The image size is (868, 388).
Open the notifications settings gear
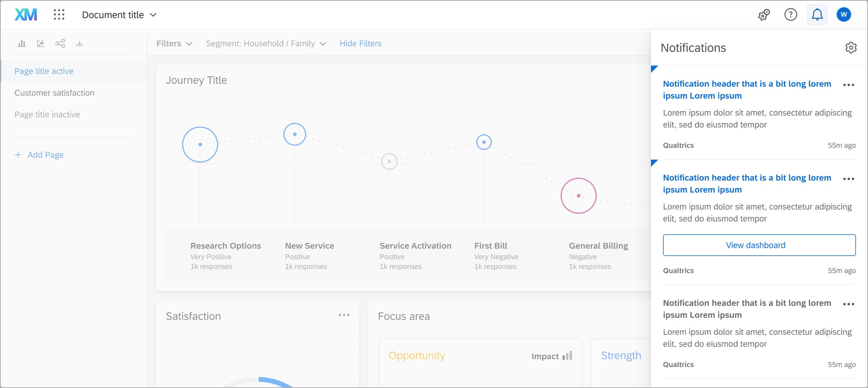[851, 47]
